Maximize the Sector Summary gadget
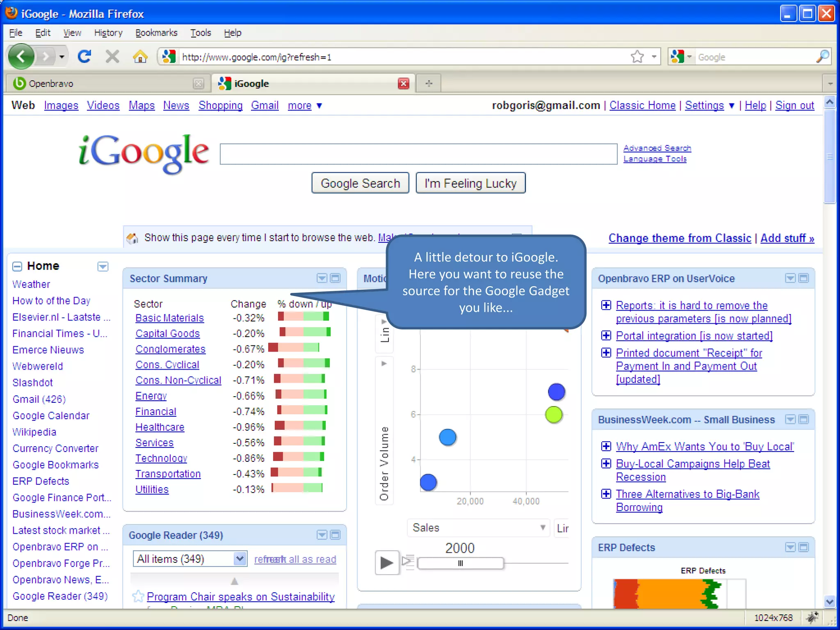840x630 pixels. point(336,278)
